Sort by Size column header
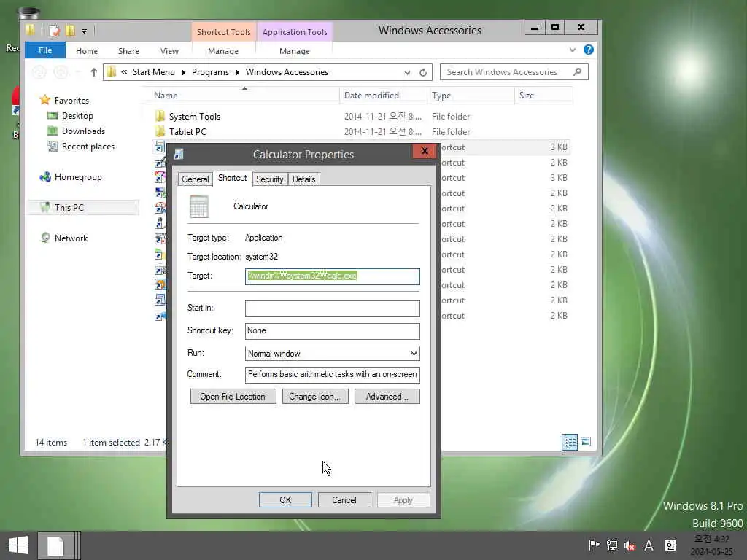The image size is (747, 560). pyautogui.click(x=543, y=96)
